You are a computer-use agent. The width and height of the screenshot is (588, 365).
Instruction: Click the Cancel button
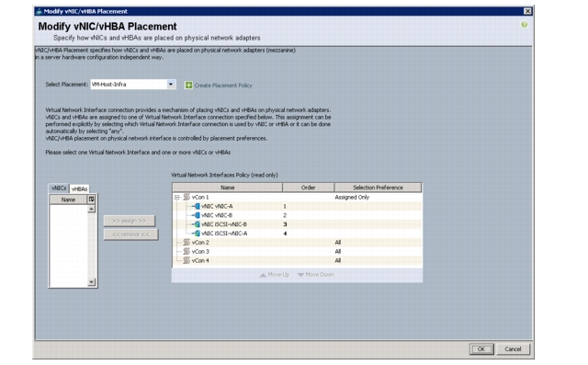click(513, 348)
